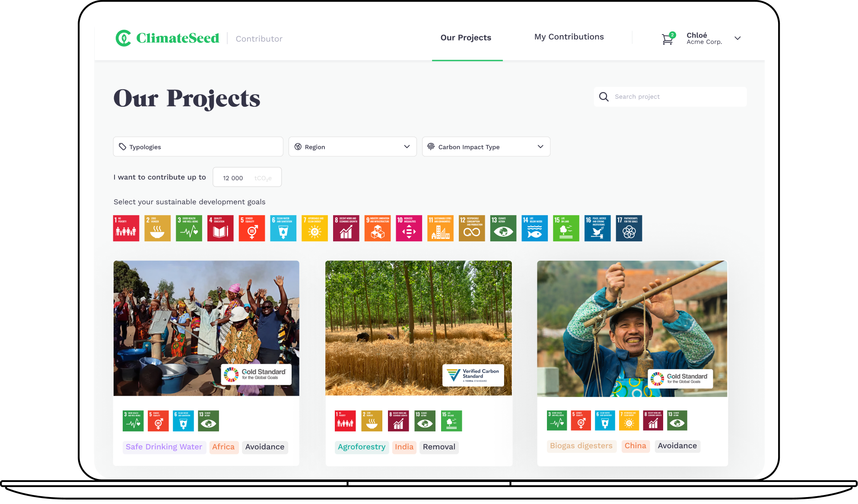Expand the Region dropdown

(x=352, y=147)
